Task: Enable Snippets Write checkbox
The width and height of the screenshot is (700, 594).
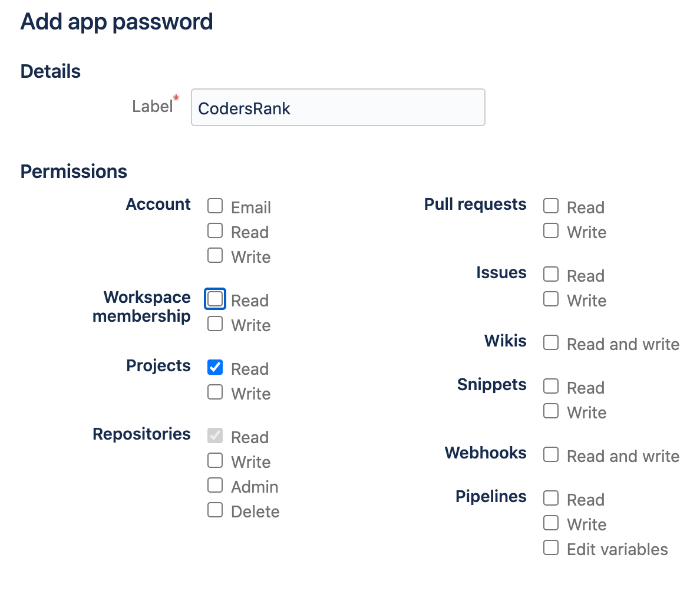Action: click(551, 411)
